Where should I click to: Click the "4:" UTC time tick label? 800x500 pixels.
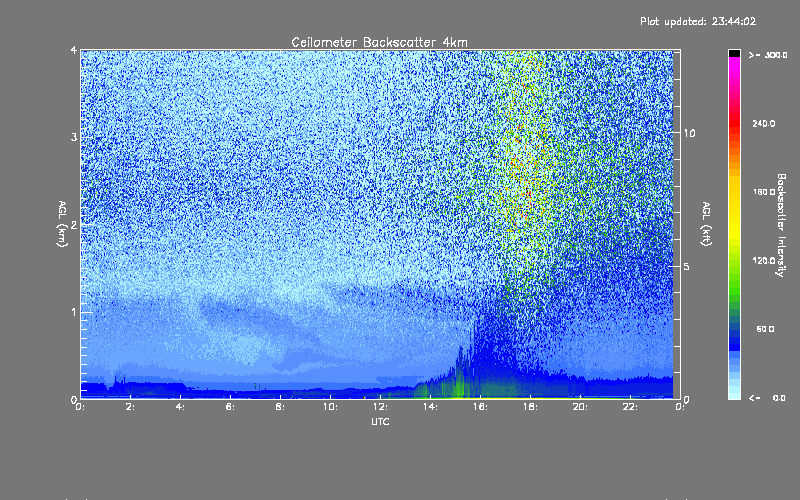coord(180,407)
